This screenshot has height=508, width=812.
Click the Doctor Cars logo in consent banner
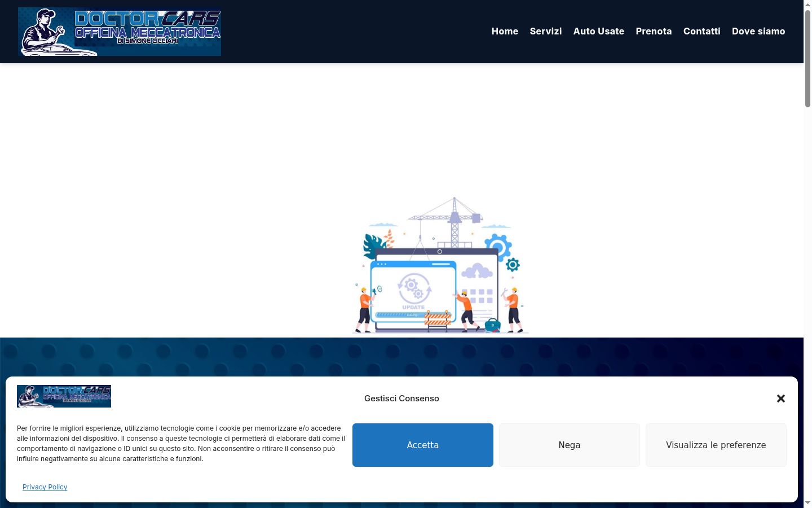64,396
